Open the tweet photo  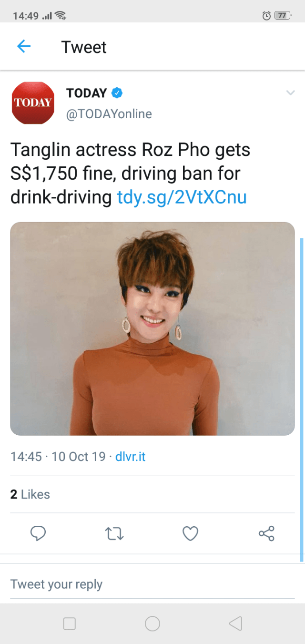(x=152, y=328)
